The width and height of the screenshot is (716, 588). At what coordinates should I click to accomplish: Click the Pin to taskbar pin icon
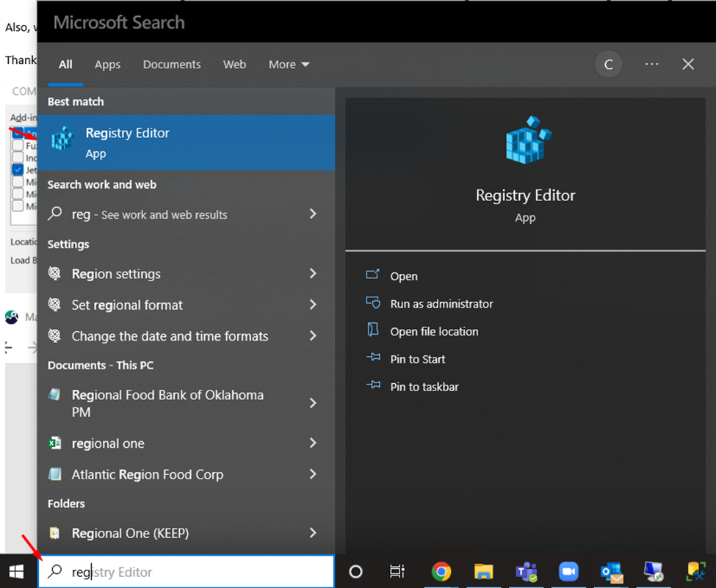[x=373, y=385]
